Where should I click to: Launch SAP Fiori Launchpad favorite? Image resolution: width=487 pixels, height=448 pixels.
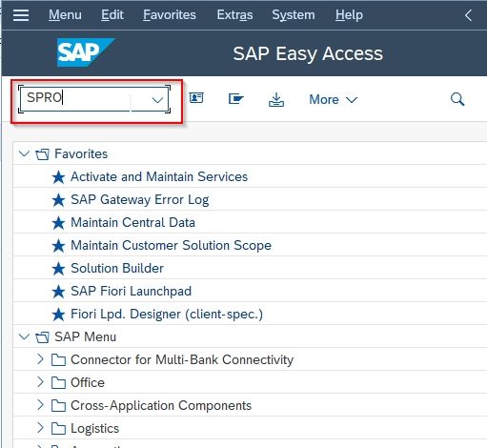tap(131, 292)
